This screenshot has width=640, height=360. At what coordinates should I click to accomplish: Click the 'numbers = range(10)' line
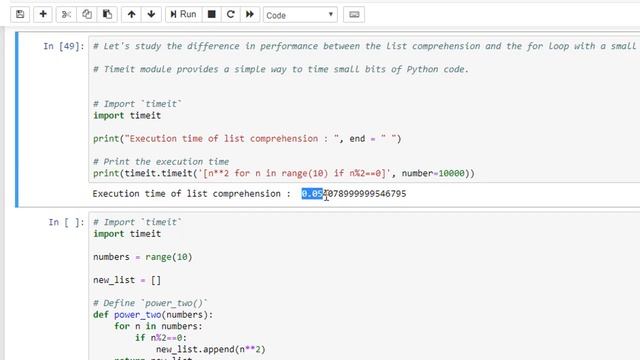tap(142, 257)
